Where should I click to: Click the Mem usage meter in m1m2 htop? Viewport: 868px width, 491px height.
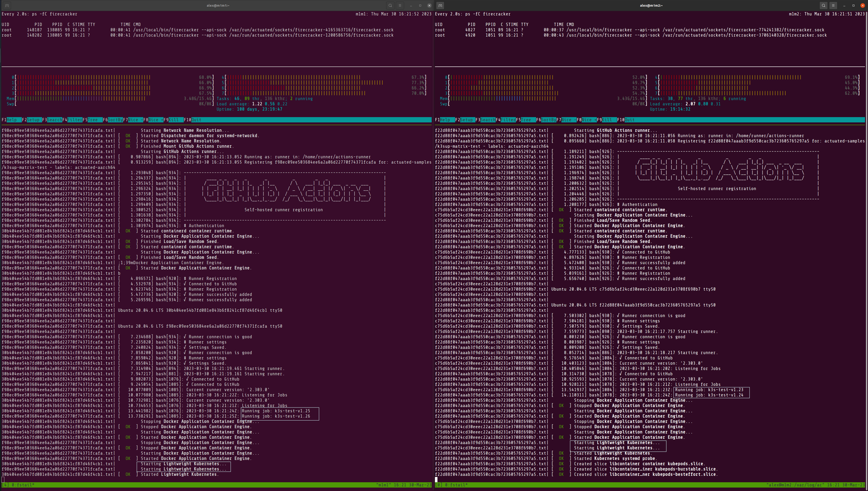point(544,98)
